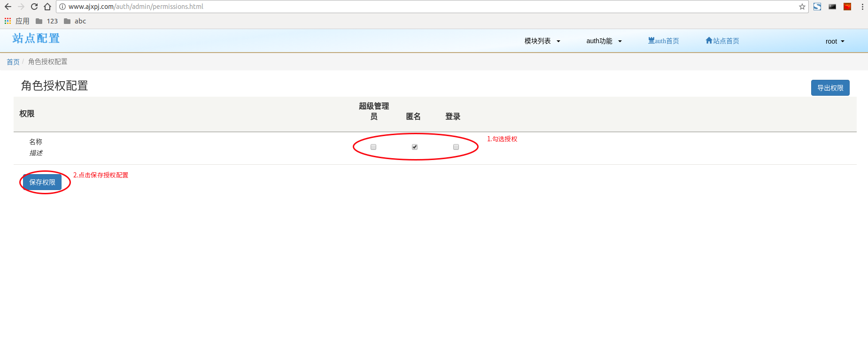
Task: Open the apps grid icon in bookmarks bar
Action: (x=8, y=21)
